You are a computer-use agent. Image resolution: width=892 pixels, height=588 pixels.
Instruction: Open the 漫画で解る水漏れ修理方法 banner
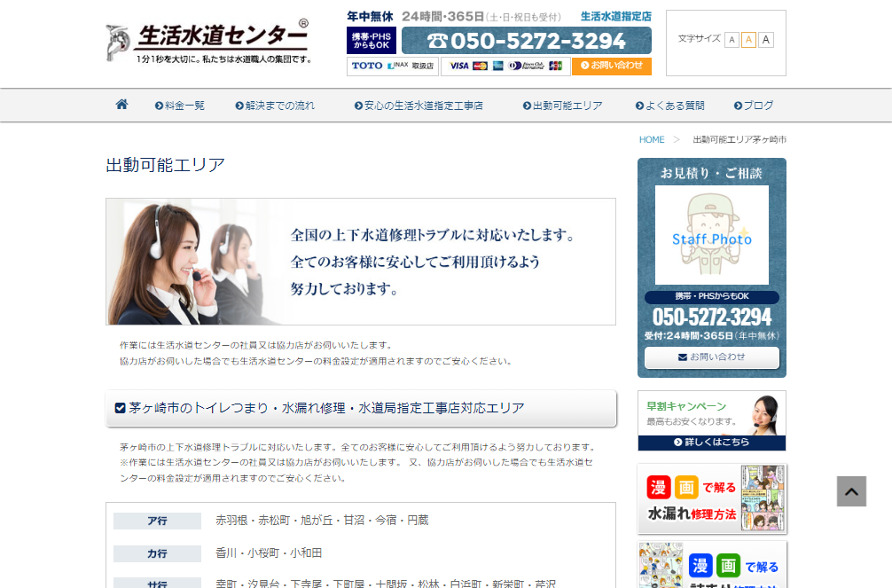click(x=711, y=498)
